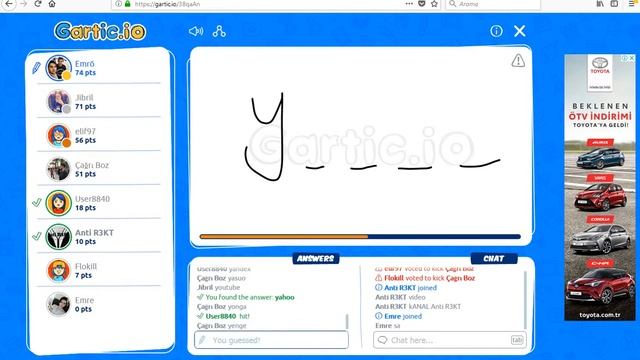
Task: Select Anti R3KT's player avatar
Action: [x=58, y=237]
